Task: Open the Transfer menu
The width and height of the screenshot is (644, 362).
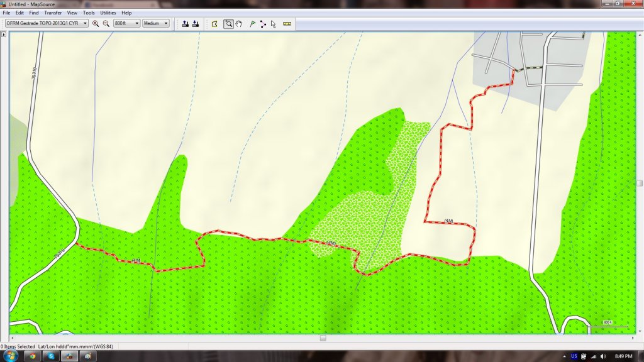Action: click(x=53, y=13)
